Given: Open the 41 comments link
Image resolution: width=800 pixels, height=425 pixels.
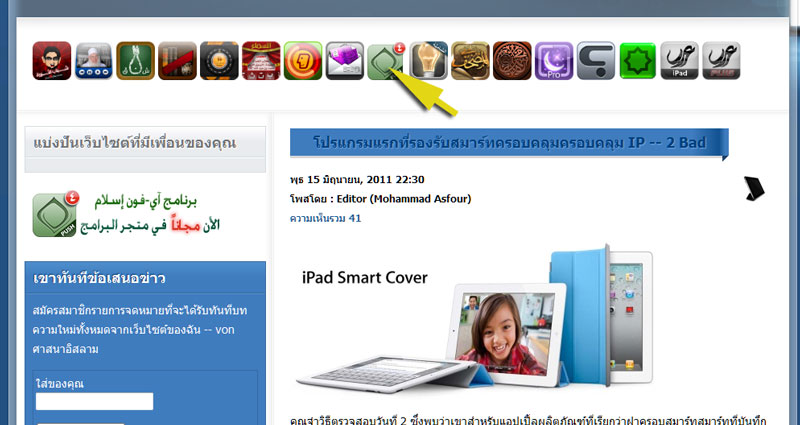Looking at the screenshot, I should tap(326, 218).
